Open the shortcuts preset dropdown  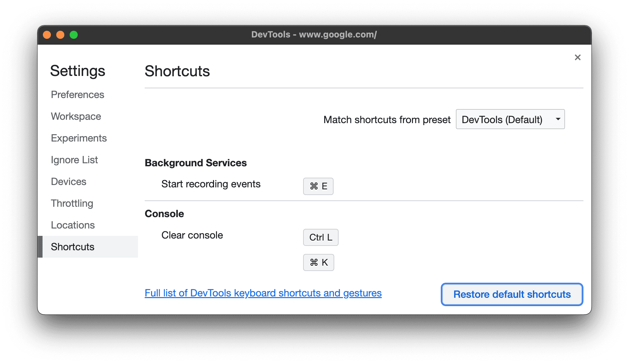point(510,119)
